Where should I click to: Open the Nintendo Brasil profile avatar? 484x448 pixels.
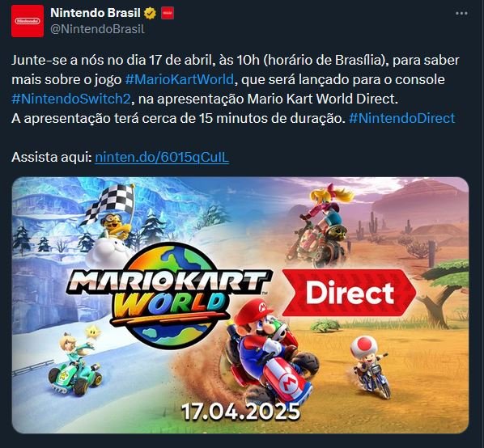(28, 21)
